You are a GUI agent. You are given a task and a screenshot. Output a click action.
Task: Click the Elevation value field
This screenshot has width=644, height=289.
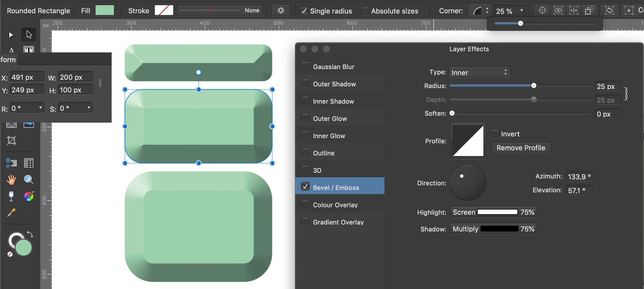(x=579, y=190)
